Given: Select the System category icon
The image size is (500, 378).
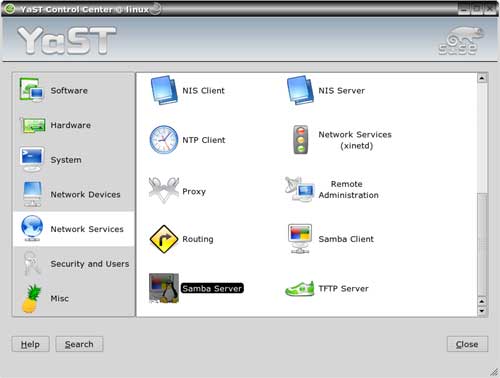Looking at the screenshot, I should pyautogui.click(x=32, y=160).
